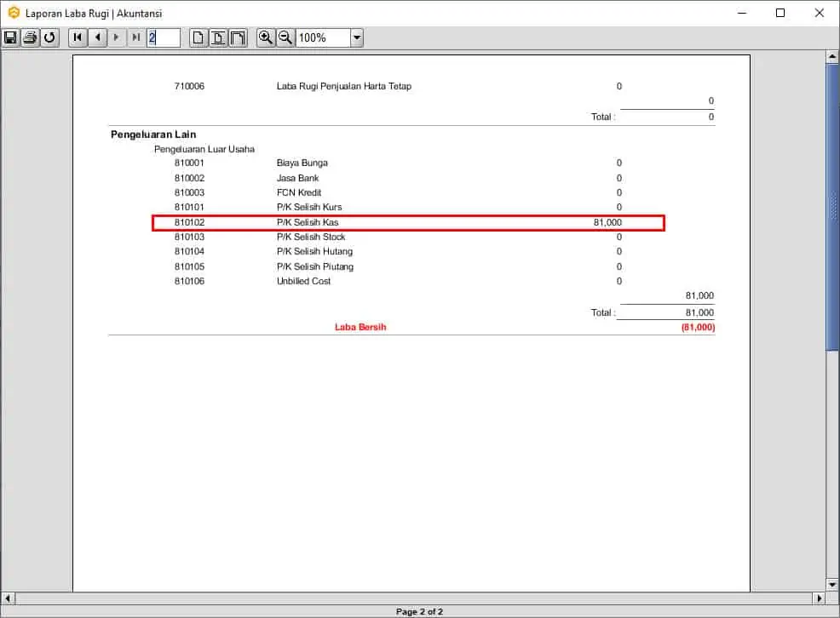Click the window title 'Laporan Laba Rugi | Akuntansi'
This screenshot has width=840, height=618.
pos(93,14)
